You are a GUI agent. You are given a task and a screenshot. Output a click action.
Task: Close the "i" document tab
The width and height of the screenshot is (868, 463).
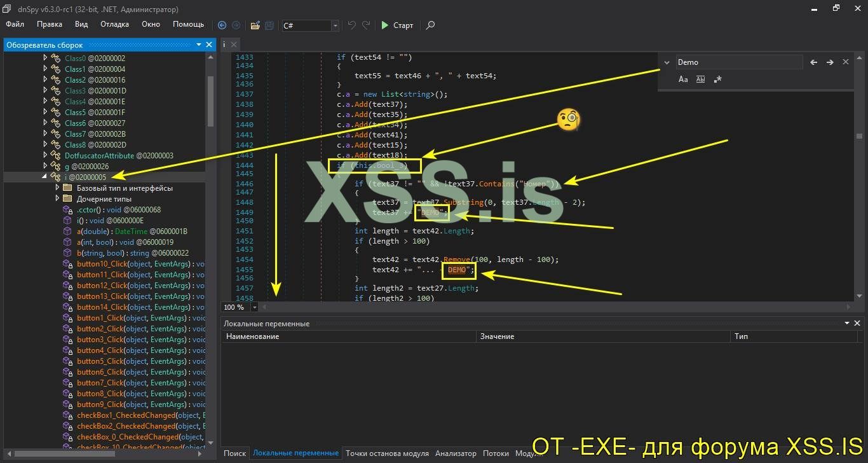pyautogui.click(x=234, y=45)
